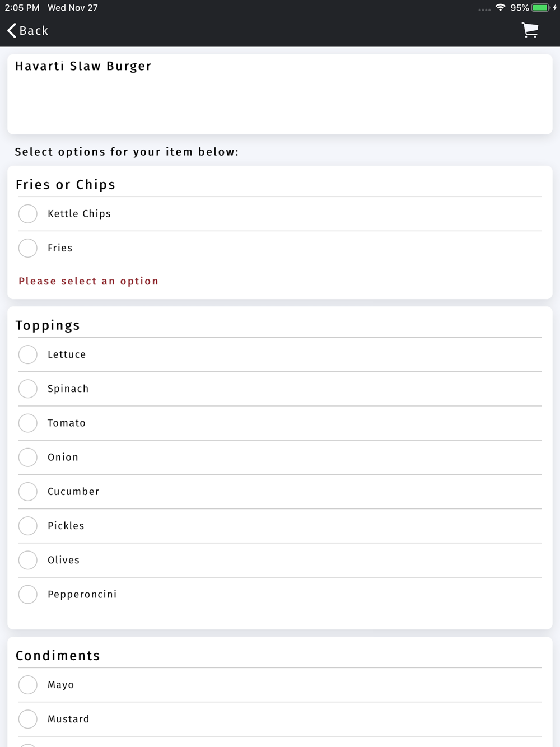The image size is (560, 747).
Task: Tap the Toppings section header
Action: [x=48, y=325]
